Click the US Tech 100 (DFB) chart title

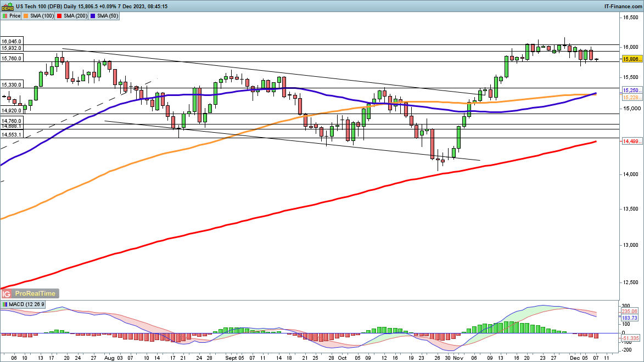point(39,7)
